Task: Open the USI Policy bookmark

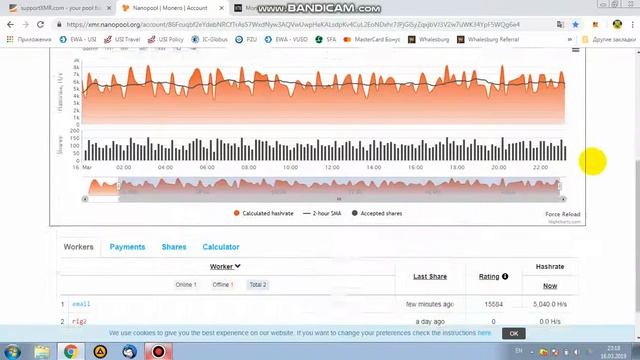Action: click(x=165, y=40)
